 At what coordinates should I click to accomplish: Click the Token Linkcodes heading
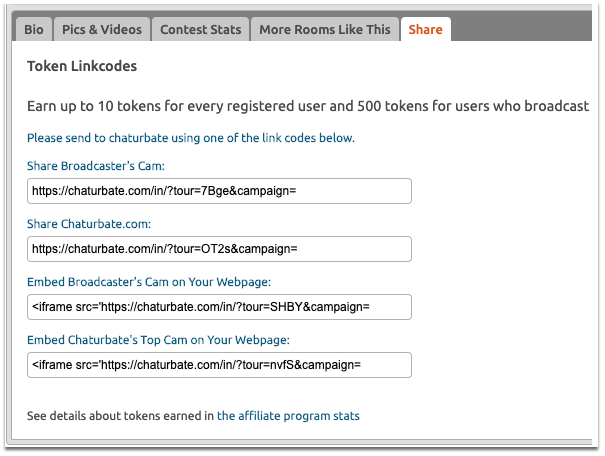(82, 66)
